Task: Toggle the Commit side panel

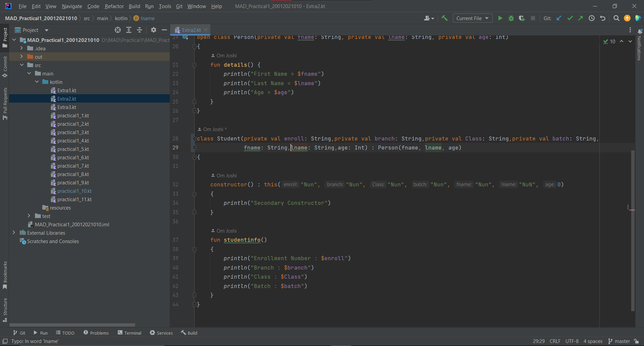Action: point(5,67)
